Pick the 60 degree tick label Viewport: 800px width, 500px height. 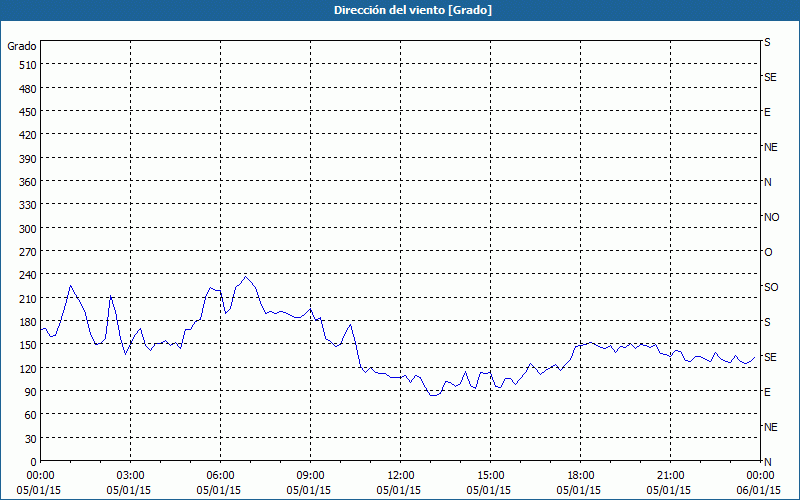point(31,415)
